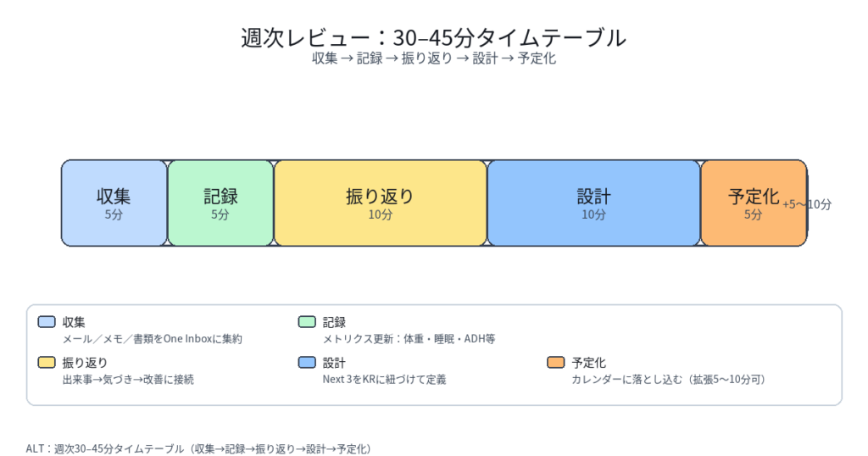Screen dimensions: 868x456
Task: Click the blue 設計 legend swatch
Action: (307, 363)
